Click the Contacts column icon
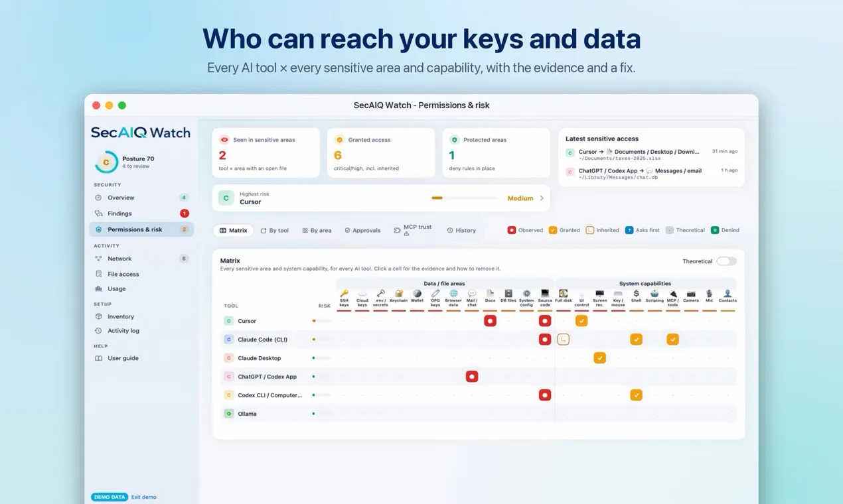The height and width of the screenshot is (504, 843). [728, 293]
